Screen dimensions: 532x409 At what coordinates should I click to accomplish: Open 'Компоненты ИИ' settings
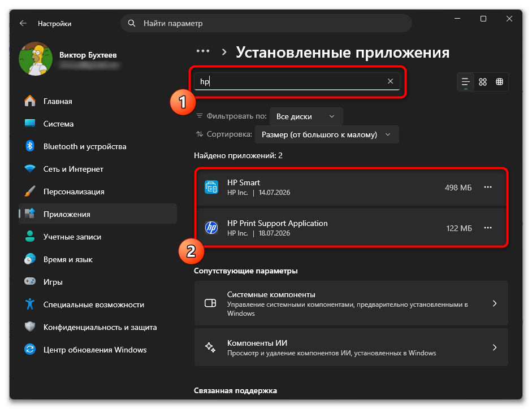pyautogui.click(x=351, y=347)
